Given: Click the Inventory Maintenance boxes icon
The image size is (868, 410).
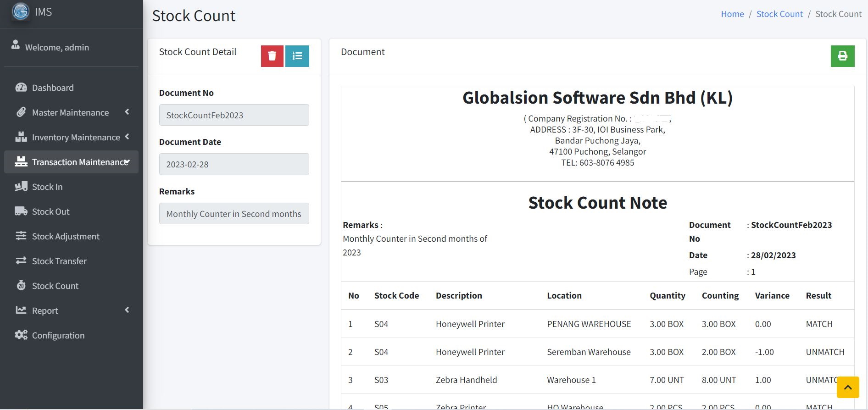Looking at the screenshot, I should coord(21,137).
